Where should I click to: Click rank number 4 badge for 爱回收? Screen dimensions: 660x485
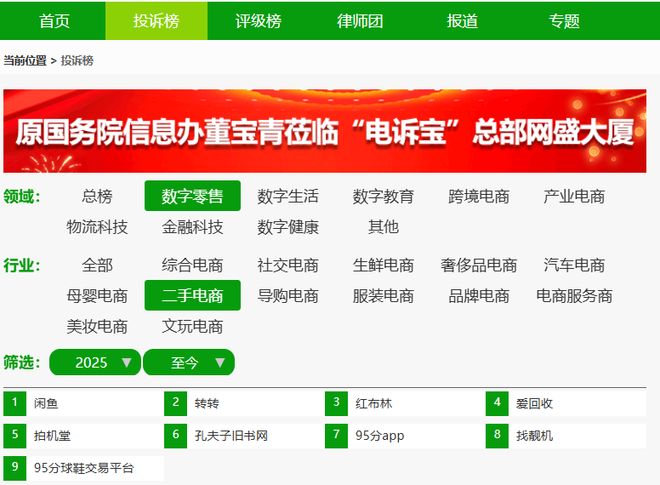coord(497,404)
